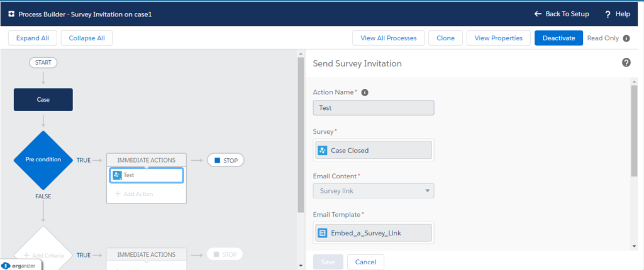Go Back To Setup

point(561,14)
